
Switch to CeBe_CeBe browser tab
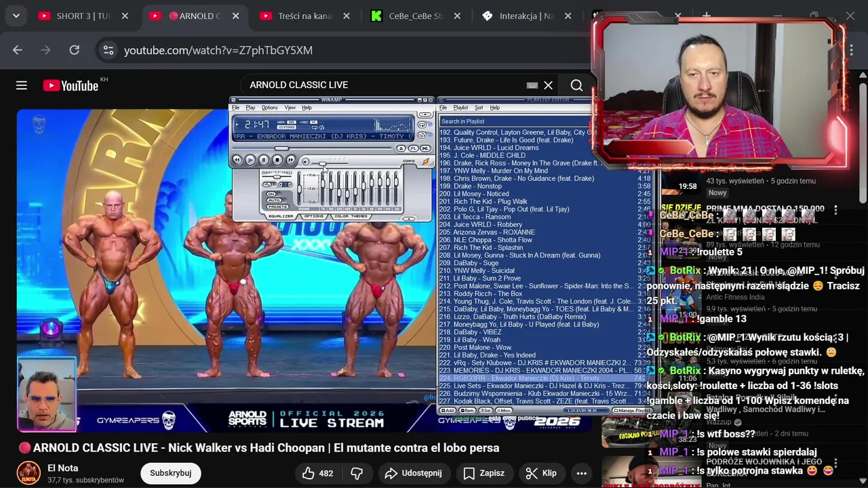click(415, 16)
